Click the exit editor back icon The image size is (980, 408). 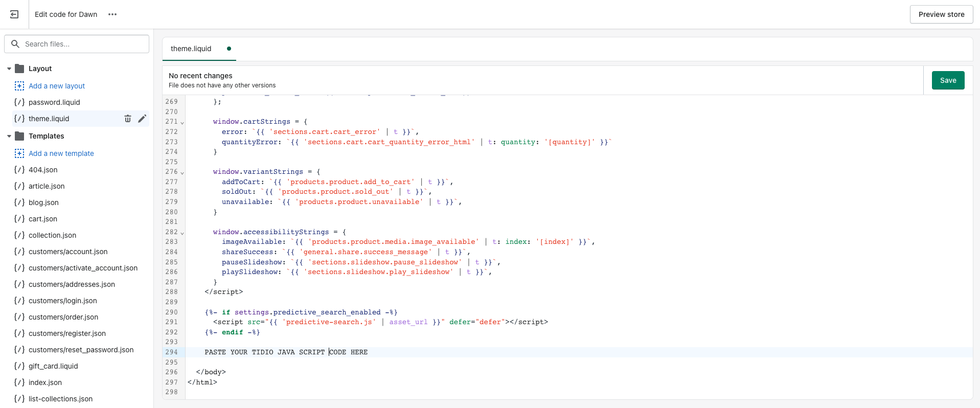click(x=14, y=14)
